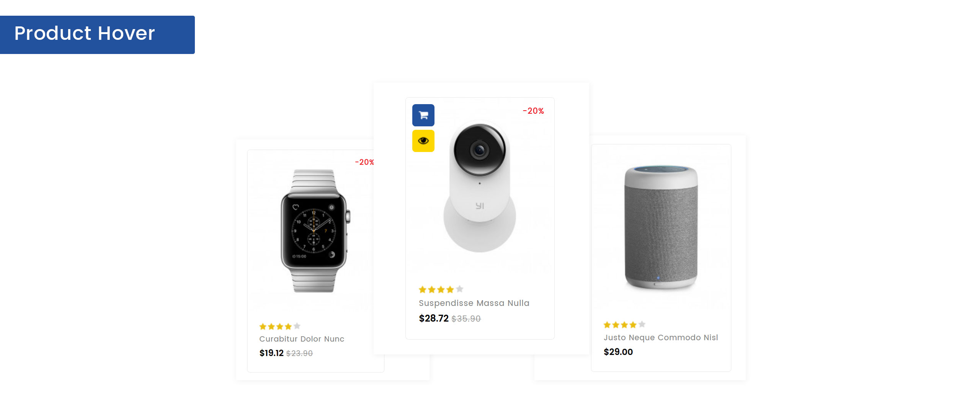Click the $28.72 camera price

pos(434,319)
